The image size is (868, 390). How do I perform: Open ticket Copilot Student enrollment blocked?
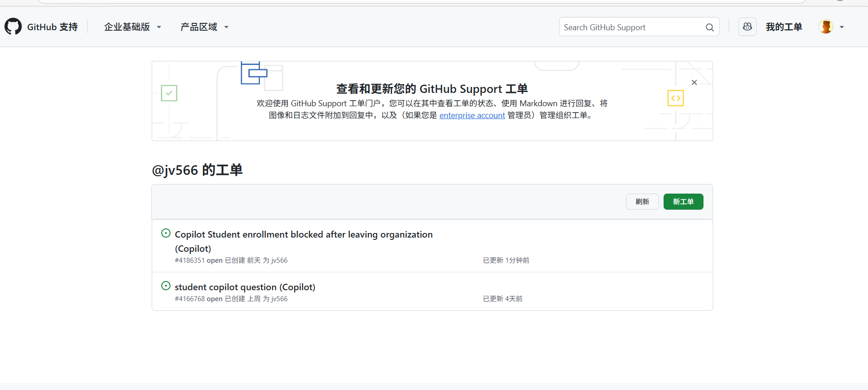(303, 241)
